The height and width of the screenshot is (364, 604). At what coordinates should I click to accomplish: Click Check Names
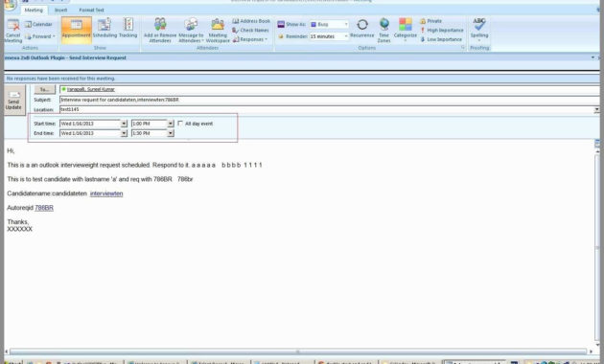click(250, 30)
